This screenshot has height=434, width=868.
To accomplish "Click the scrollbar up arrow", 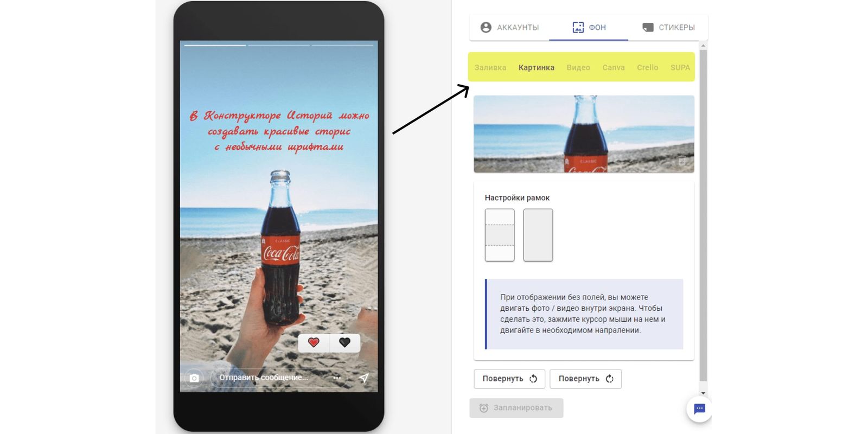I will (703, 46).
